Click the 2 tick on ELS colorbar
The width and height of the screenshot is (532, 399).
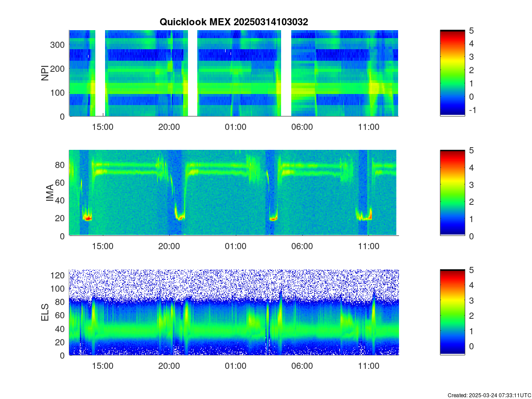(x=471, y=316)
